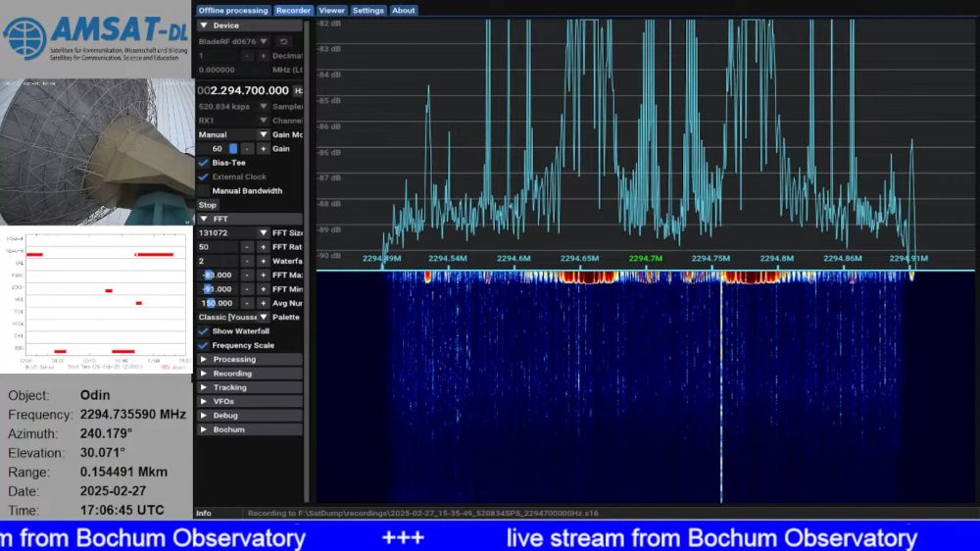The height and width of the screenshot is (551, 980).
Task: Decrease Gain with the minus button
Action: click(247, 149)
